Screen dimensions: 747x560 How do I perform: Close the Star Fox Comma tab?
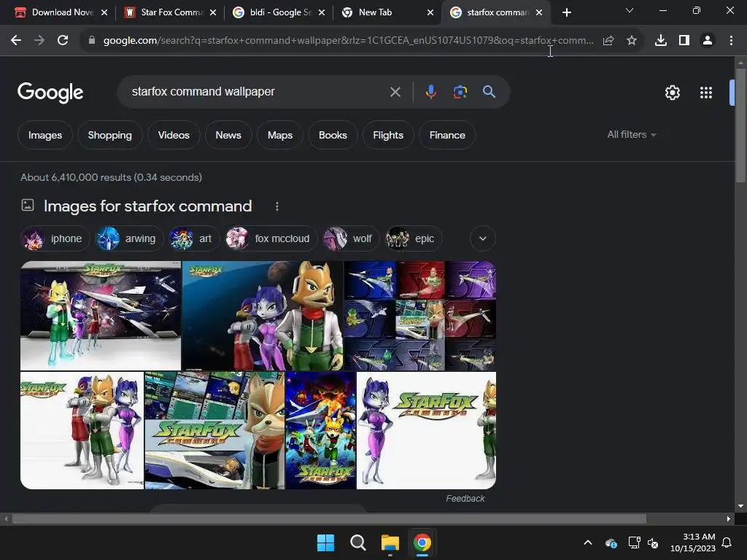click(213, 12)
